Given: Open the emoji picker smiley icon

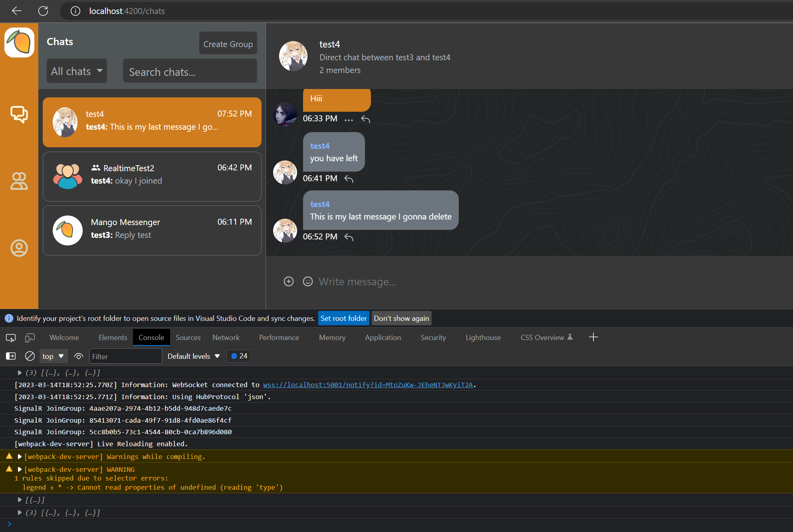Looking at the screenshot, I should 307,281.
